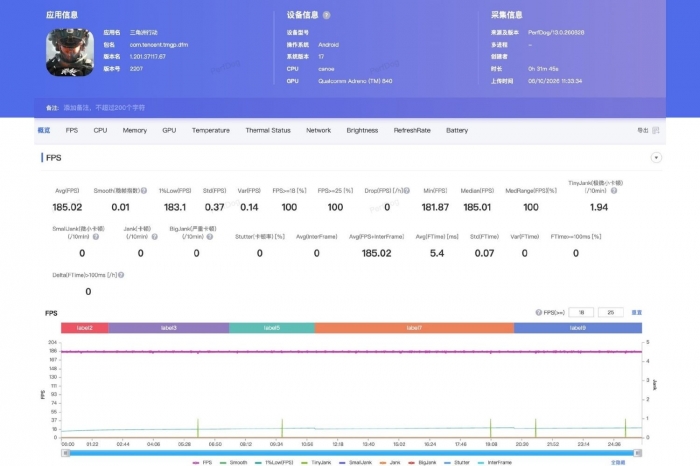This screenshot has height=466, width=700.
Task: Toggle the BigJank series in legend
Action: 422,462
